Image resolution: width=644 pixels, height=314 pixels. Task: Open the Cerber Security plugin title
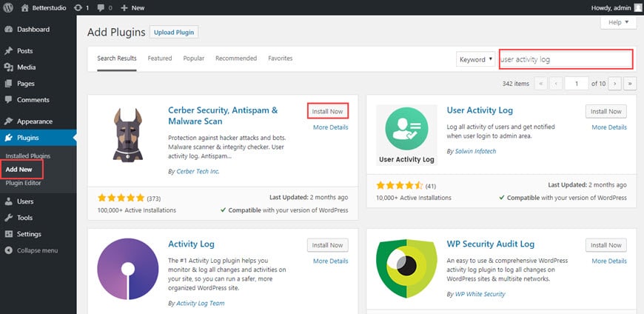pos(223,116)
